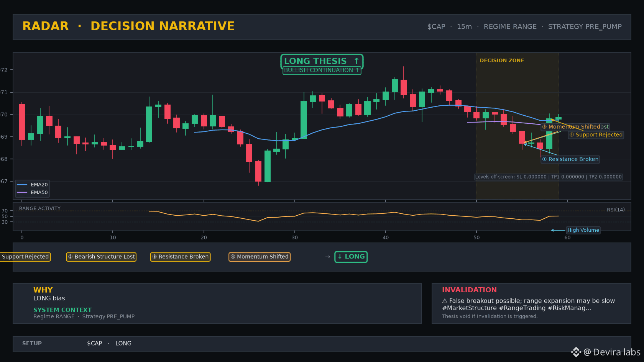Click the RANGE ACTIVITY label
This screenshot has width=644, height=362.
[40, 208]
